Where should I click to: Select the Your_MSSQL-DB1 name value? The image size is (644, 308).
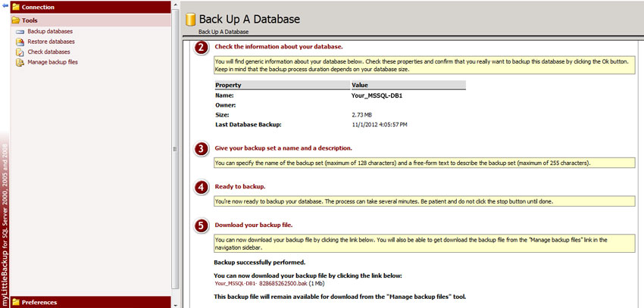click(x=377, y=95)
